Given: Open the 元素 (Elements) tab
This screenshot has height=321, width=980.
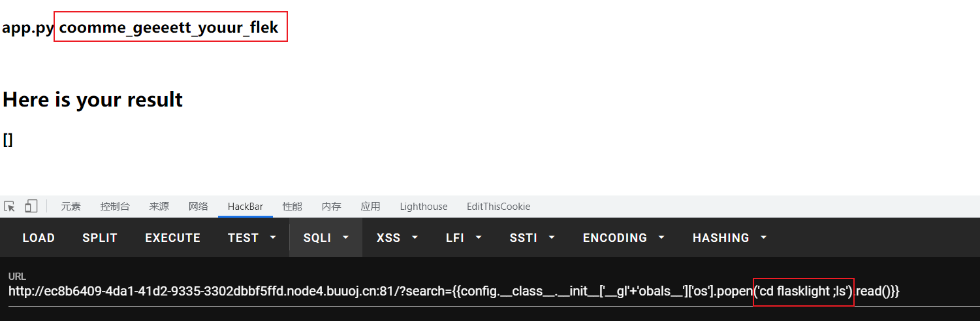Looking at the screenshot, I should point(71,207).
